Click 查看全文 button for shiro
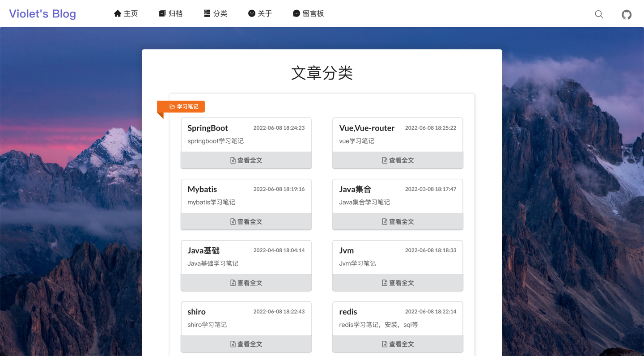This screenshot has width=644, height=356. (x=246, y=344)
